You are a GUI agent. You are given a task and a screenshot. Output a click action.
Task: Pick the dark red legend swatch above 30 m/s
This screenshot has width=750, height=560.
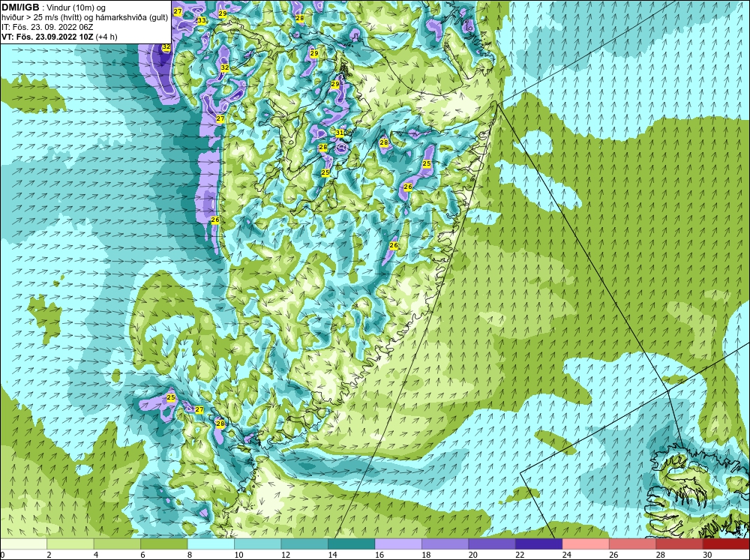click(726, 544)
